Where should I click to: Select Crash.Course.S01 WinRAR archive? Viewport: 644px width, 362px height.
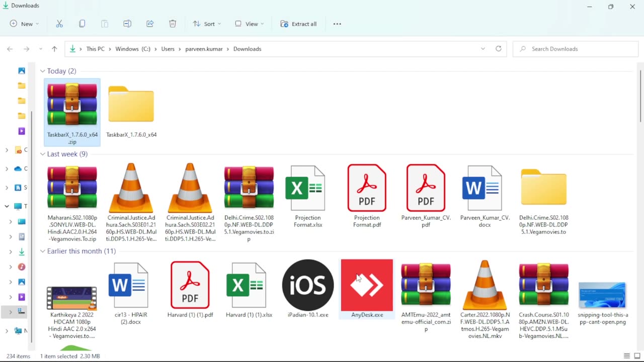coord(543,285)
